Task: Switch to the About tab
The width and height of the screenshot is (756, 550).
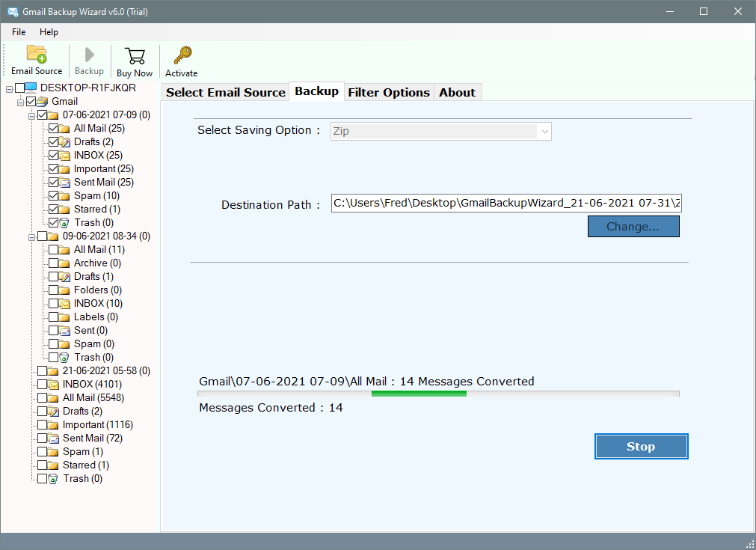Action: coord(457,92)
